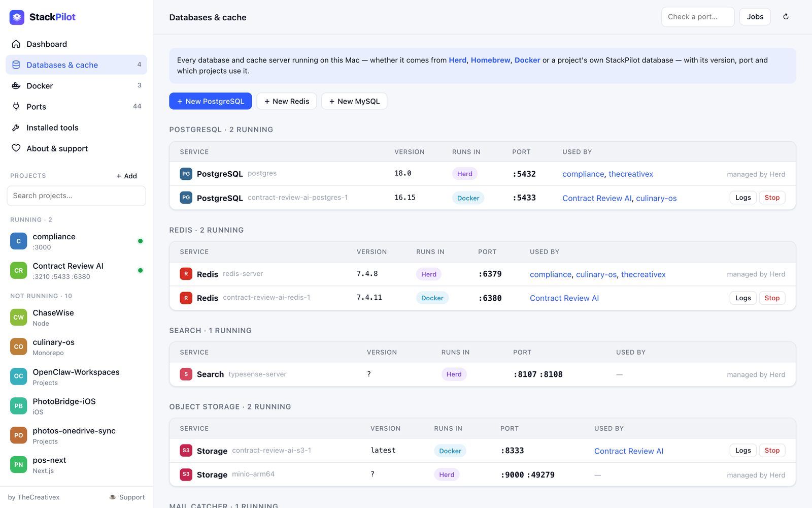The width and height of the screenshot is (812, 508).
Task: Click the Dashboard house icon
Action: 16,44
